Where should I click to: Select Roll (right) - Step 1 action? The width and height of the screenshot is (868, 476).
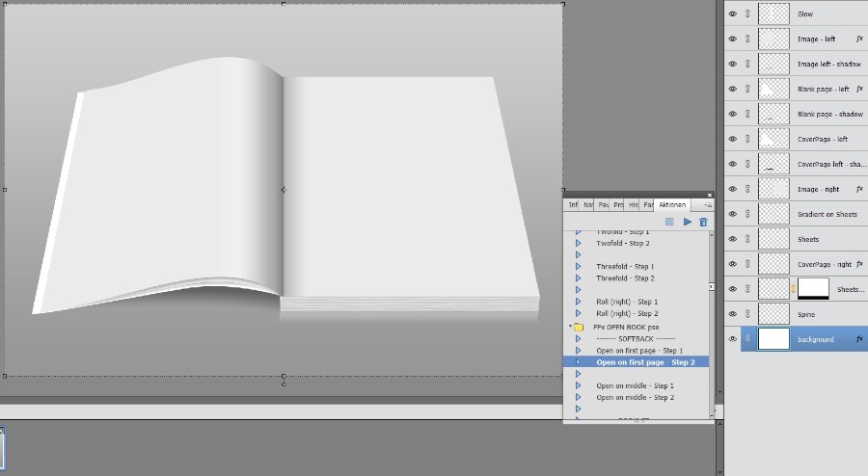point(627,302)
